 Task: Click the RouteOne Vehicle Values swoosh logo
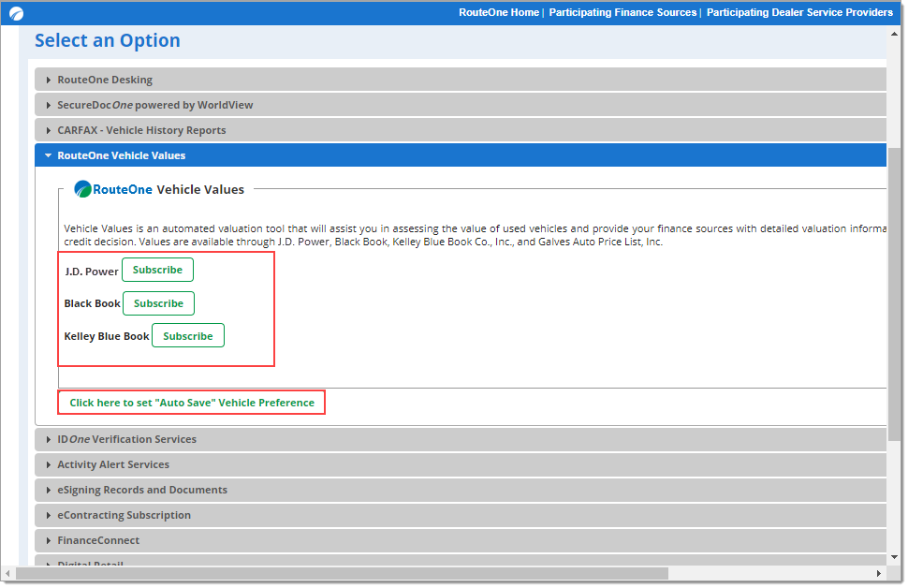(82, 189)
